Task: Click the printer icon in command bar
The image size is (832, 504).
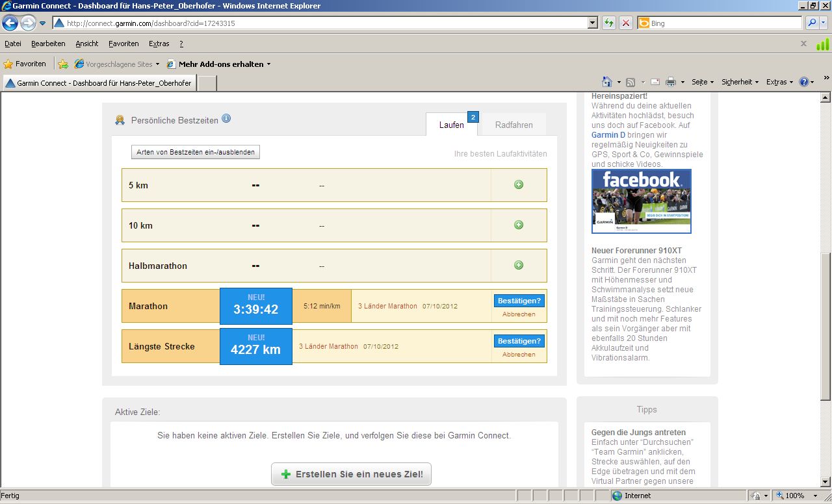Action: (x=671, y=82)
